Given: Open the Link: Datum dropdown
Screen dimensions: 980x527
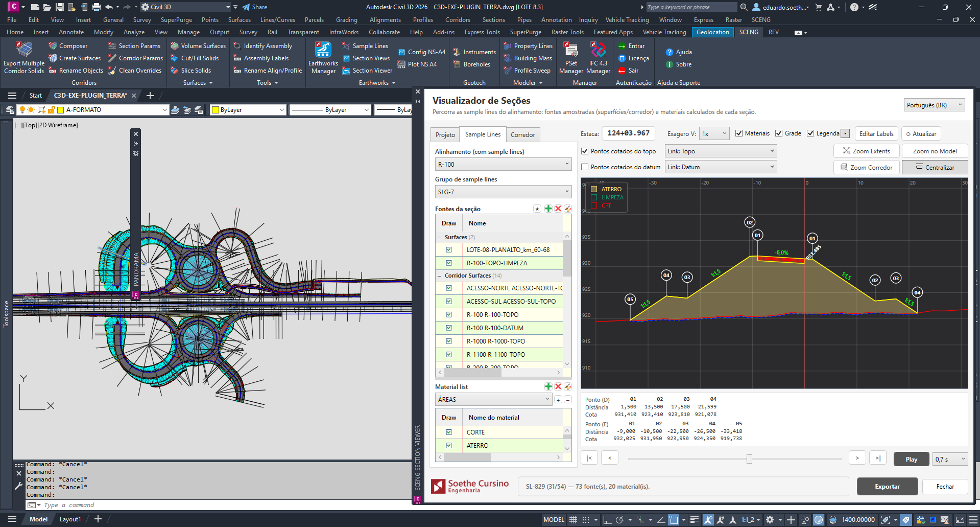Looking at the screenshot, I should [721, 167].
